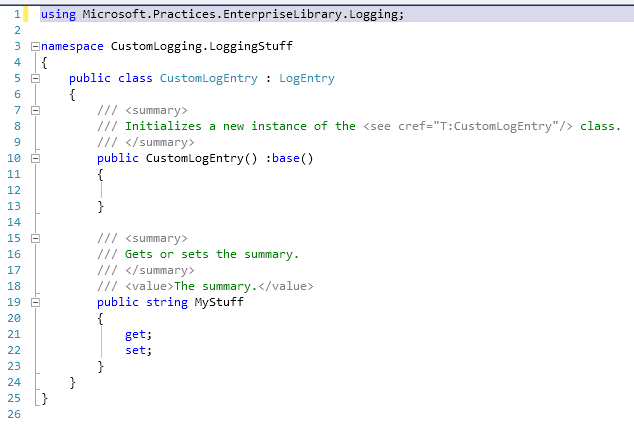This screenshot has height=433, width=634.
Task: Collapse the CustomLogEntry class outlining toggle
Action: 35,78
